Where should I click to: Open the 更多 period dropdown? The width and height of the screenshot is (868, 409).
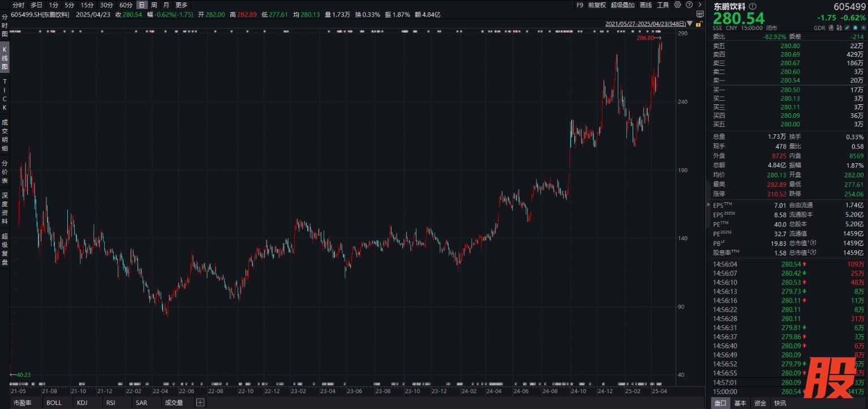[x=181, y=5]
